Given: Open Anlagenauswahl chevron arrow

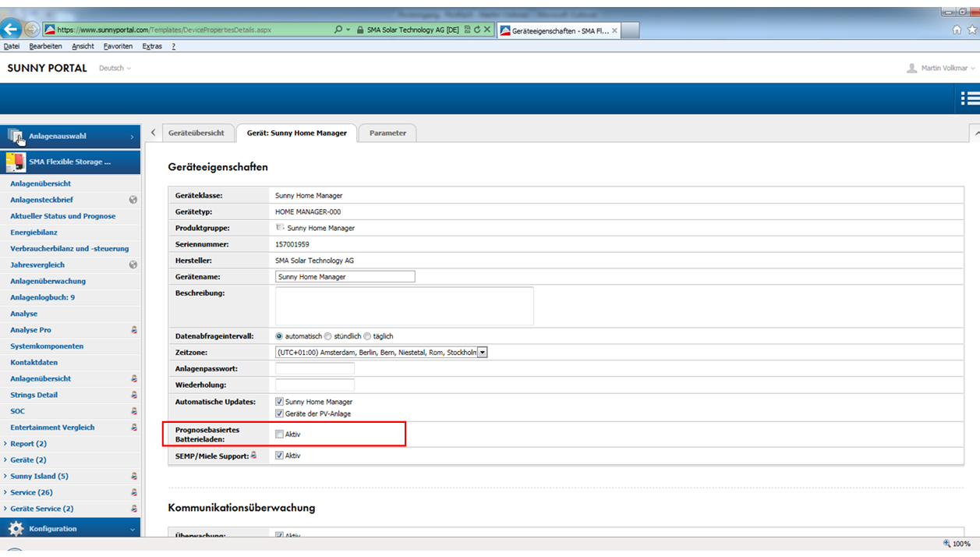Looking at the screenshot, I should (132, 137).
